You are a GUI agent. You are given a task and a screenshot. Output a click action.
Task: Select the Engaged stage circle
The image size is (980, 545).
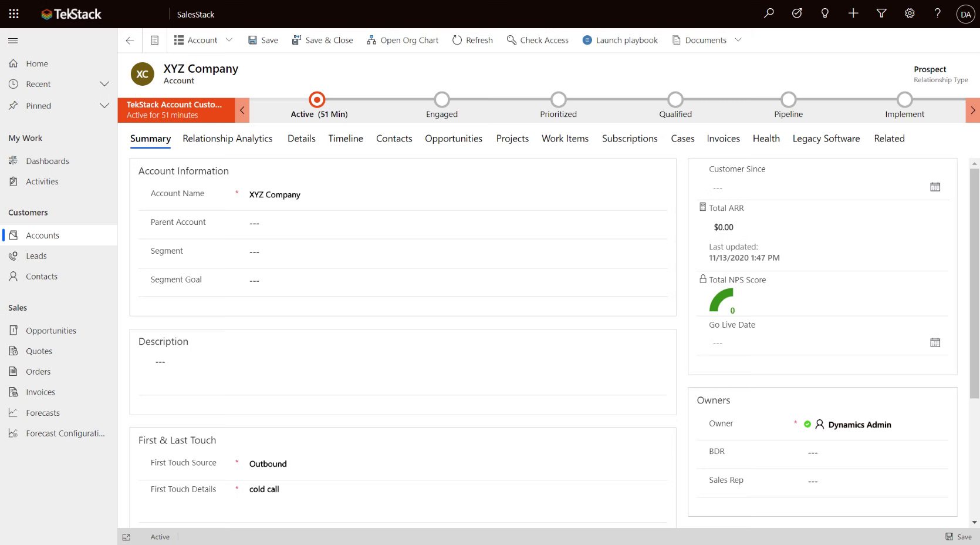442,99
